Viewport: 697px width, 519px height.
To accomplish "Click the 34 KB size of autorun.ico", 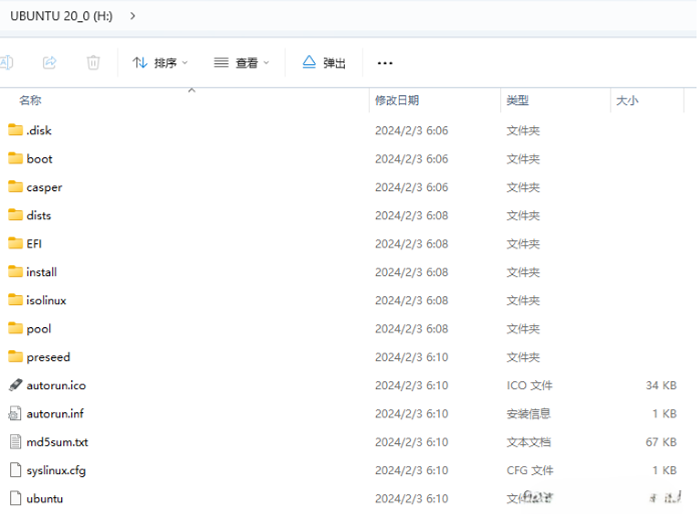I will (x=661, y=385).
